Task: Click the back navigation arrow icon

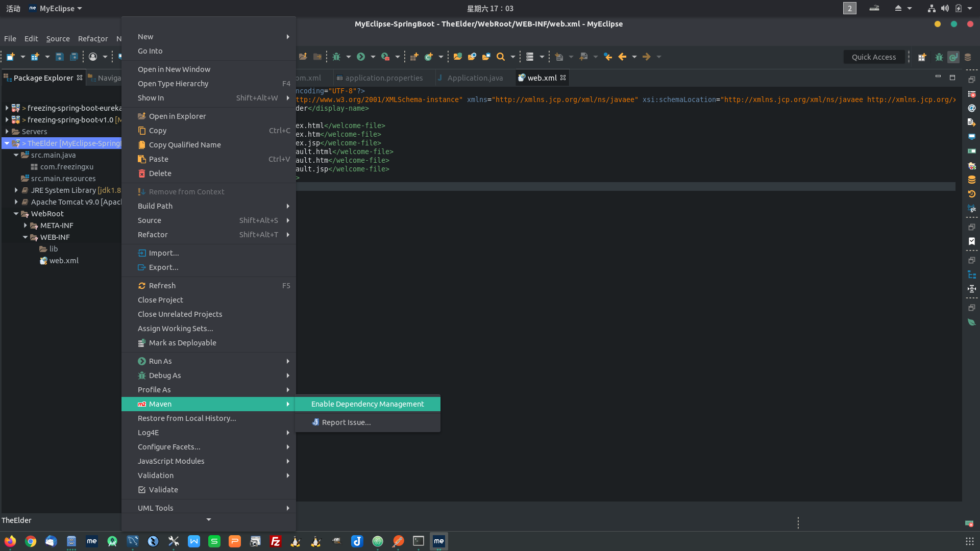Action: click(x=622, y=57)
